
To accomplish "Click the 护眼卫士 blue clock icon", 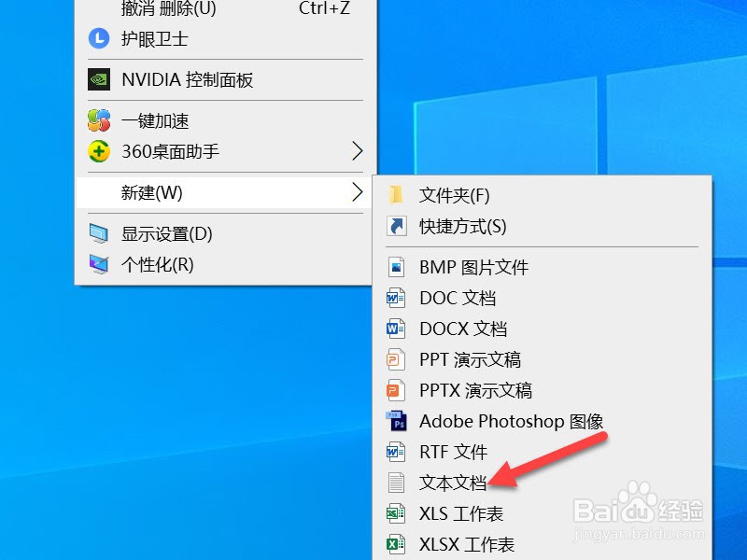I will coord(99,38).
